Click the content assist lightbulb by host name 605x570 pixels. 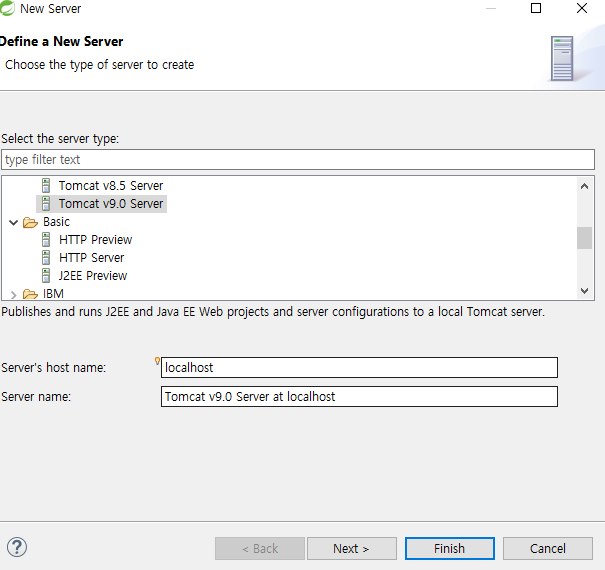click(157, 361)
